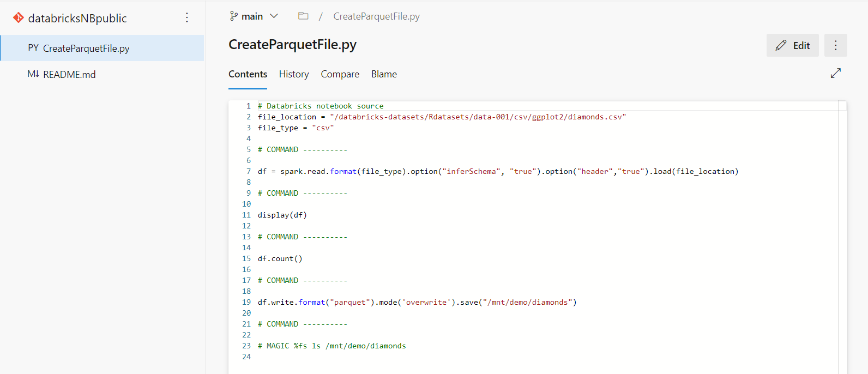Click the markdown icon beside README.md
This screenshot has width=868, height=374.
[33, 74]
